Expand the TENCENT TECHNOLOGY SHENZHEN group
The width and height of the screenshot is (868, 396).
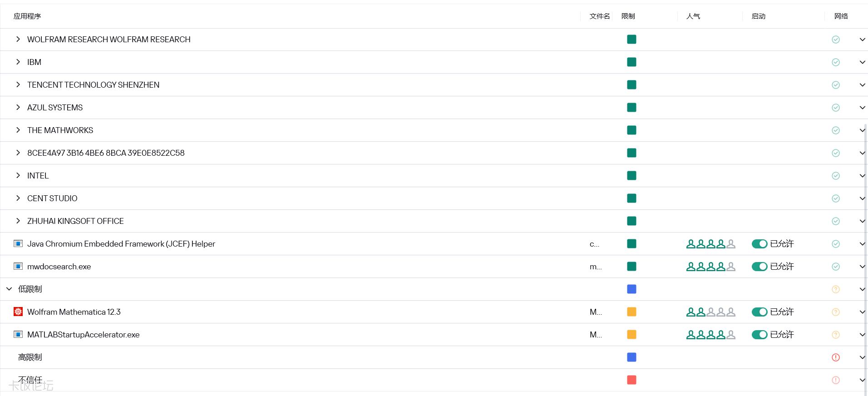pyautogui.click(x=18, y=84)
